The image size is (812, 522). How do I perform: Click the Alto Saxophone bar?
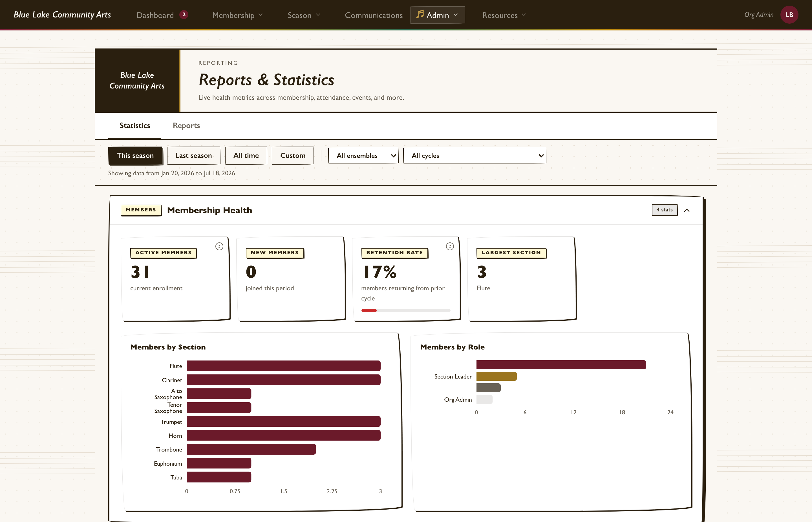point(219,394)
